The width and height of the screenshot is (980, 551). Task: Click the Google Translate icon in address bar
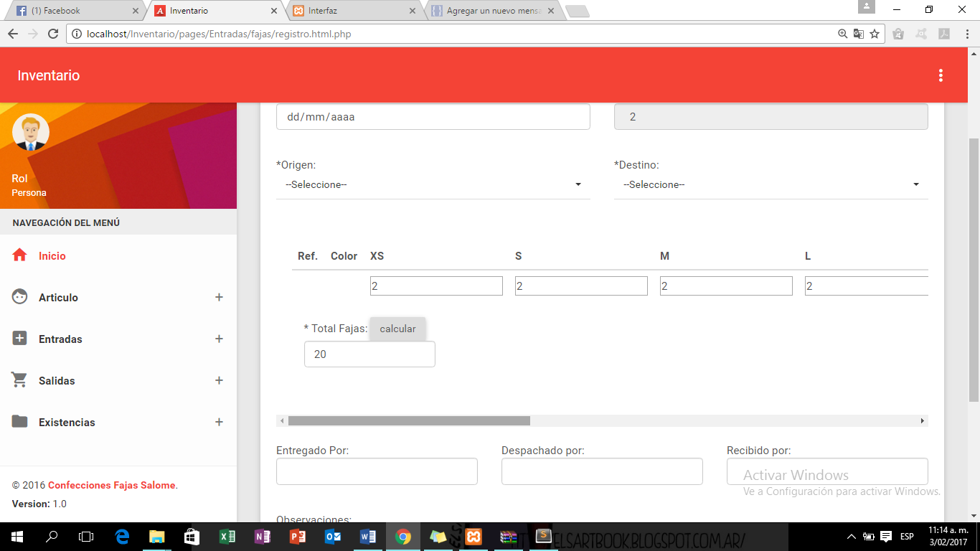pos(859,34)
